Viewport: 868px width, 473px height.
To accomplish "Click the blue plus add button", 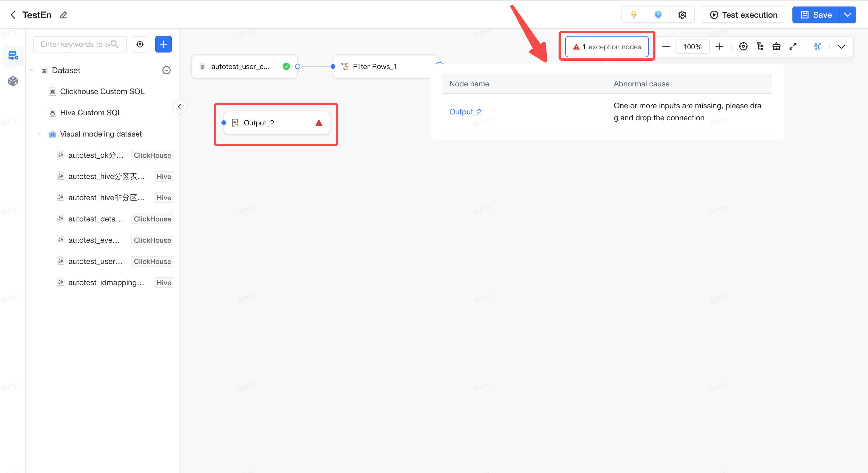I will point(164,44).
